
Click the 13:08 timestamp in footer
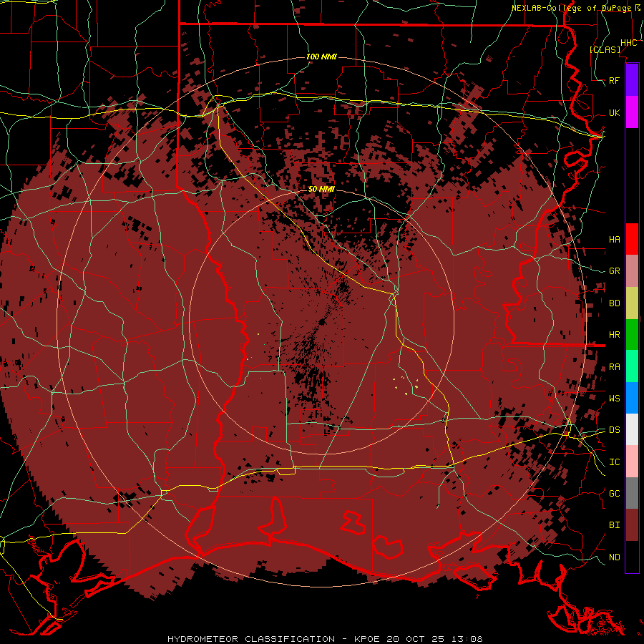point(469,639)
